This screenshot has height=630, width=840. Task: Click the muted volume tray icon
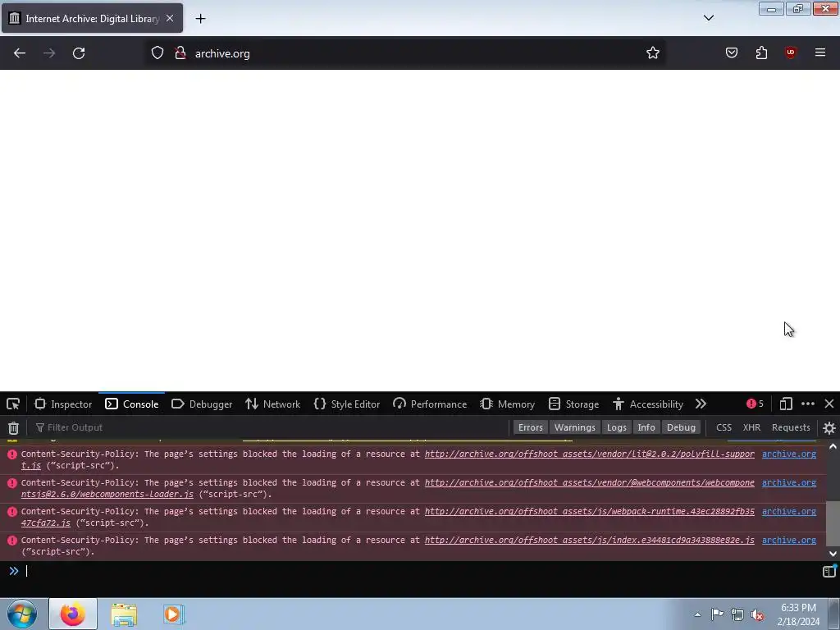click(x=757, y=614)
